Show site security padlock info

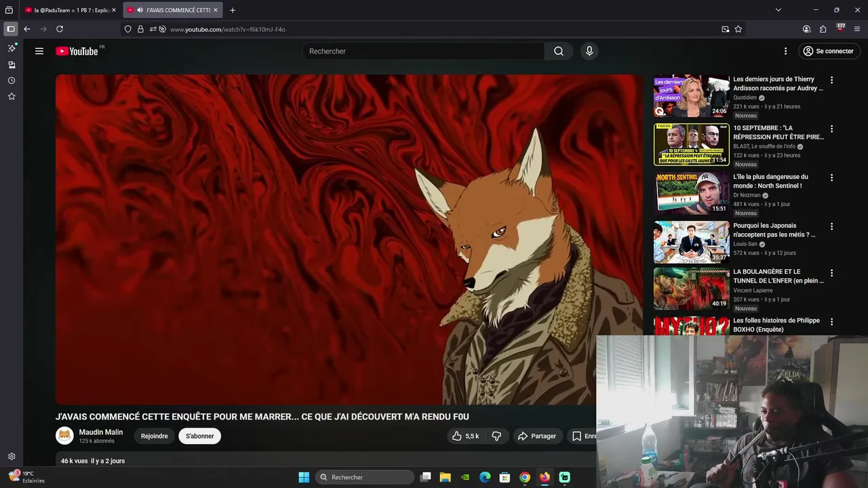(140, 29)
